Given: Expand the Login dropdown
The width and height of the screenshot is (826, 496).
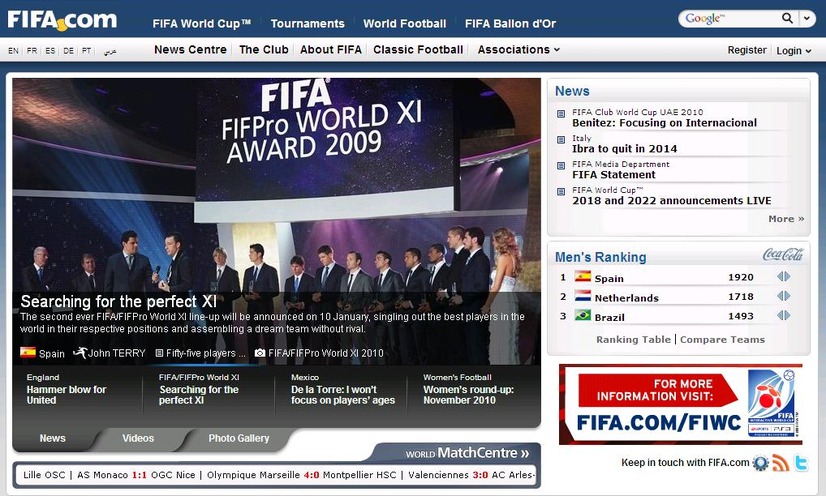Looking at the screenshot, I should click(793, 51).
